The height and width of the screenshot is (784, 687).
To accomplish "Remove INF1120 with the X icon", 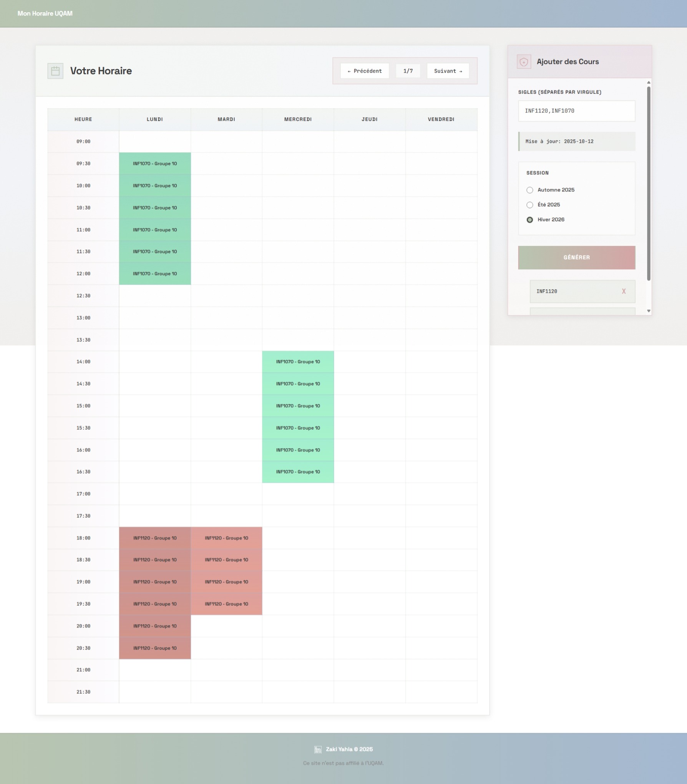I will tap(624, 292).
